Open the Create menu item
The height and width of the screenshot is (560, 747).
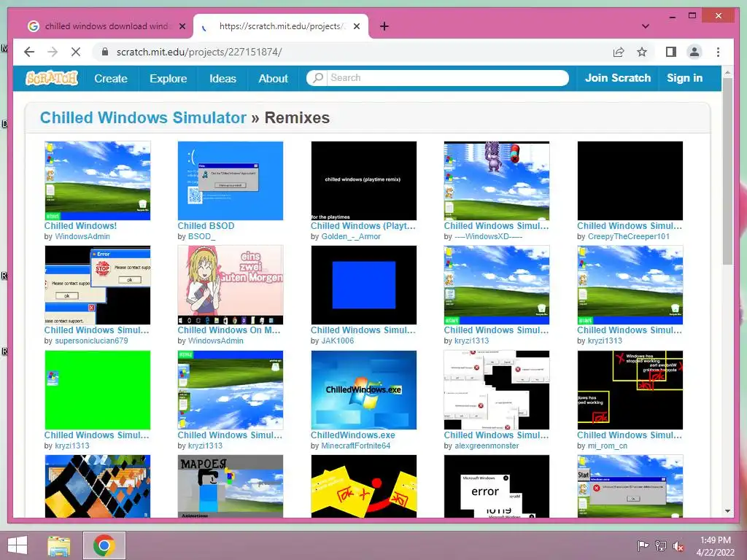tap(111, 78)
